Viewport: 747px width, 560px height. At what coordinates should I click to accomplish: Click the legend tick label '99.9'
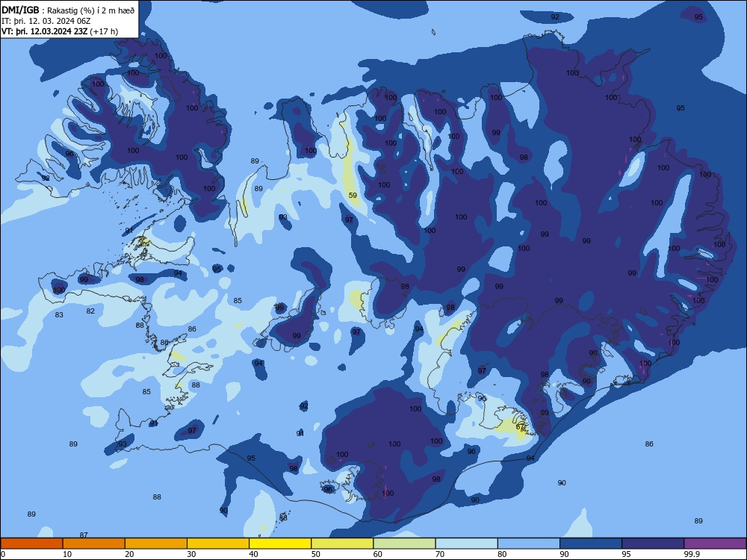(x=692, y=554)
